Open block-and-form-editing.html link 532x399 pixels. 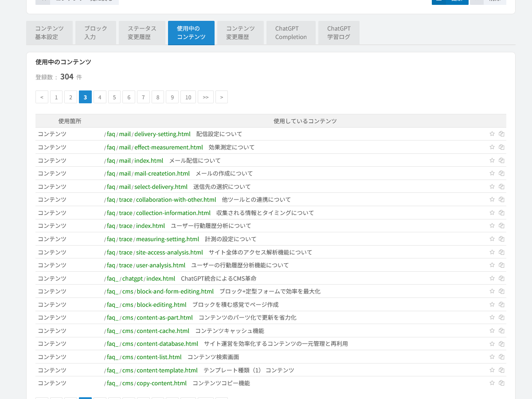tap(175, 291)
